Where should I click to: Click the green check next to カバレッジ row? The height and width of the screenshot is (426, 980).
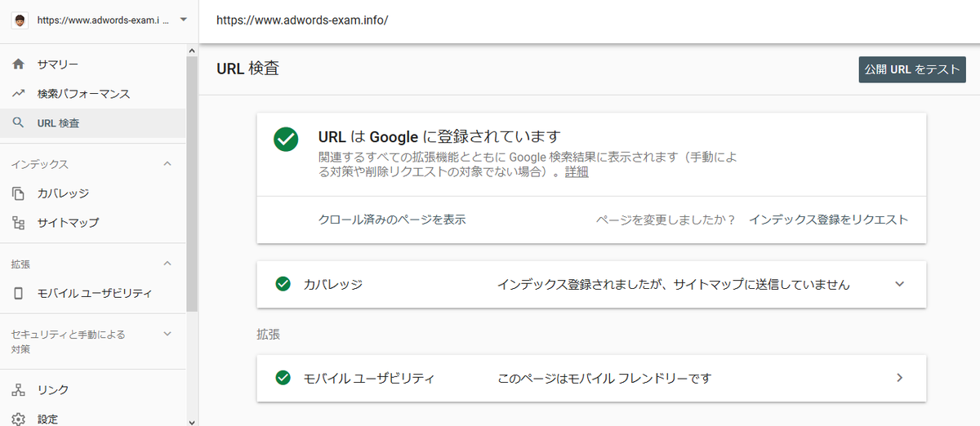283,284
